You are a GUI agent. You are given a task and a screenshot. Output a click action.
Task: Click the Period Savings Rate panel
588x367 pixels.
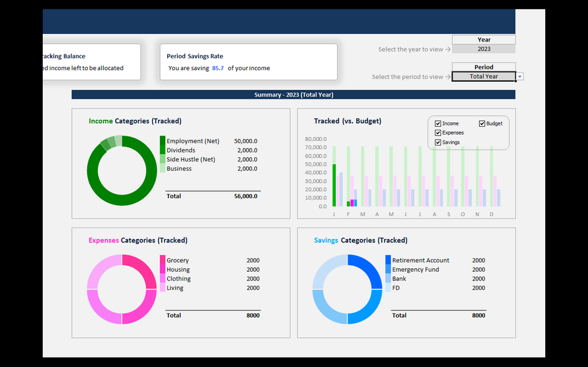pos(248,61)
